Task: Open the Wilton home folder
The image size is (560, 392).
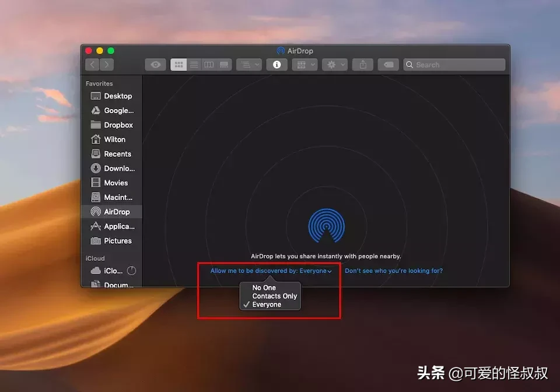Action: 112,139
